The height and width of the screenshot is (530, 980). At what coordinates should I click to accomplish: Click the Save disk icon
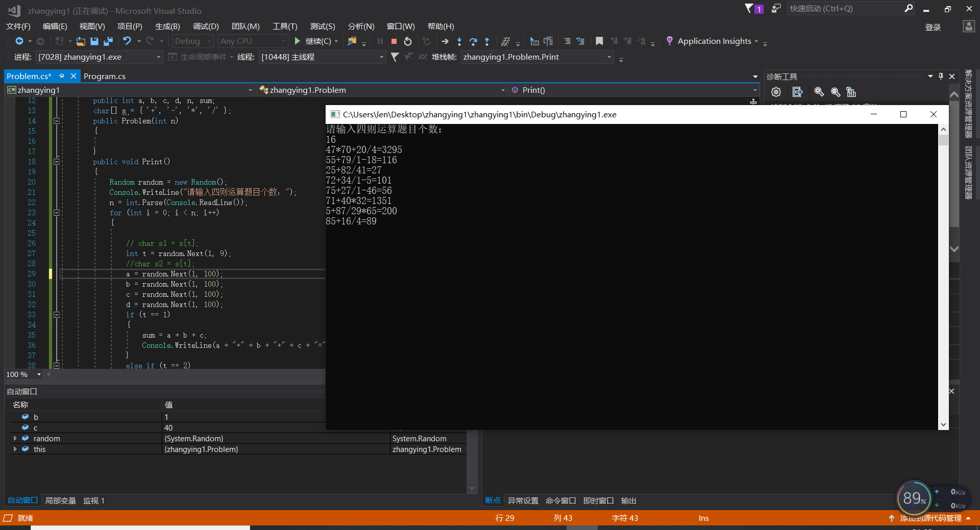tap(94, 41)
